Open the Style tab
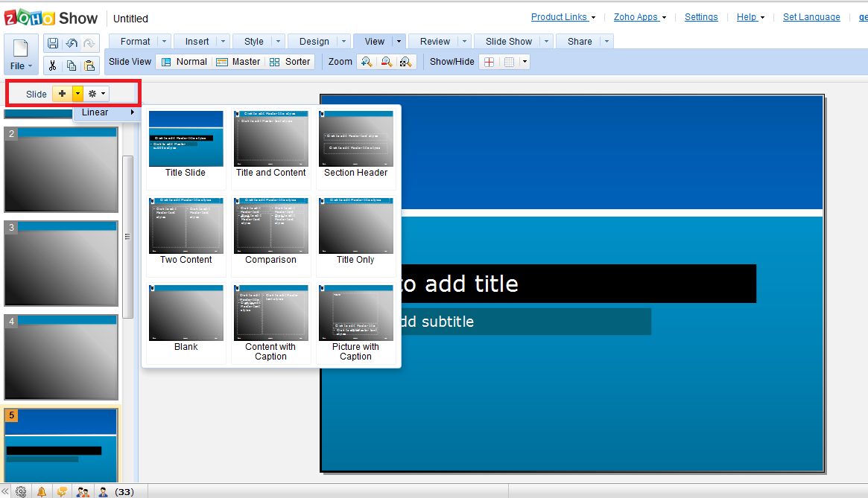The image size is (868, 498). (254, 42)
